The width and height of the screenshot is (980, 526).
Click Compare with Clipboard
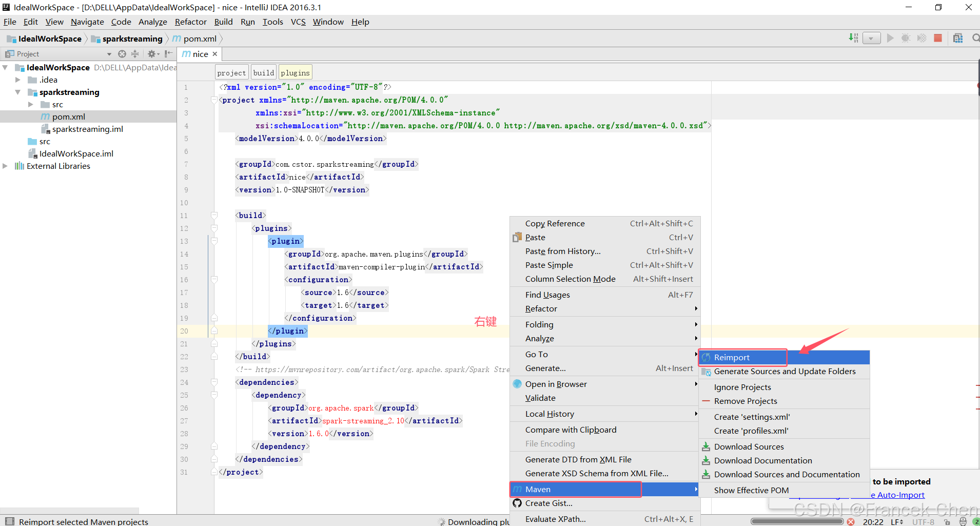tap(605, 430)
